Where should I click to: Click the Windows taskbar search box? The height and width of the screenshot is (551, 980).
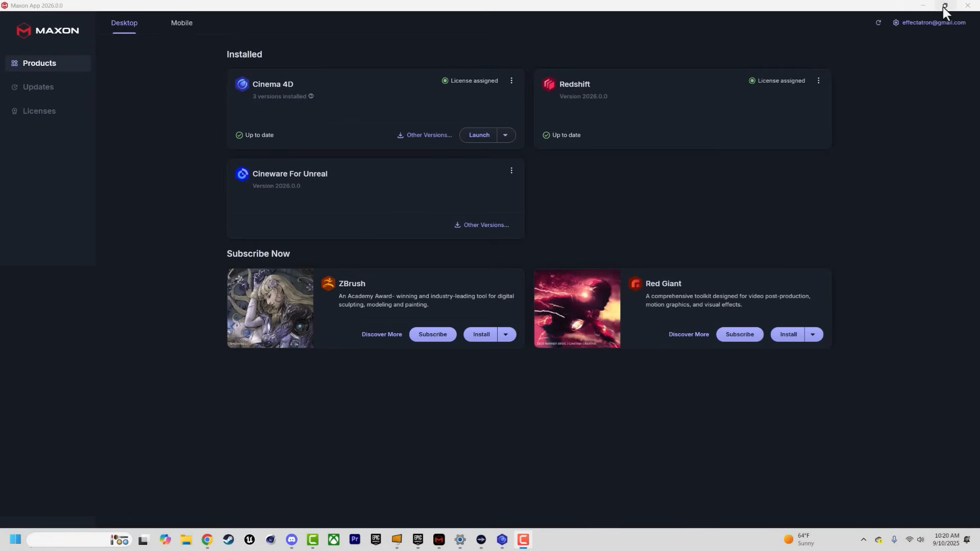tap(79, 540)
